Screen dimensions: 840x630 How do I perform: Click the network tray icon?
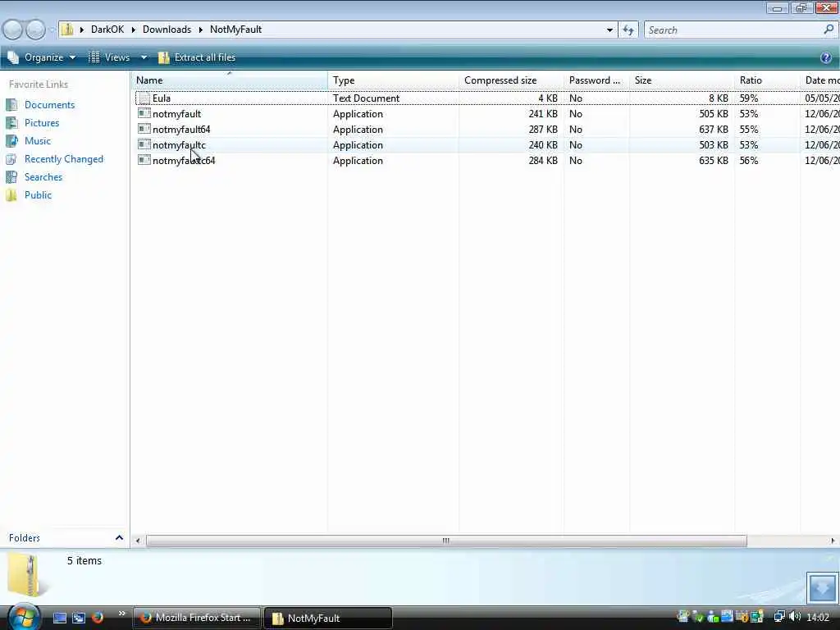[779, 617]
